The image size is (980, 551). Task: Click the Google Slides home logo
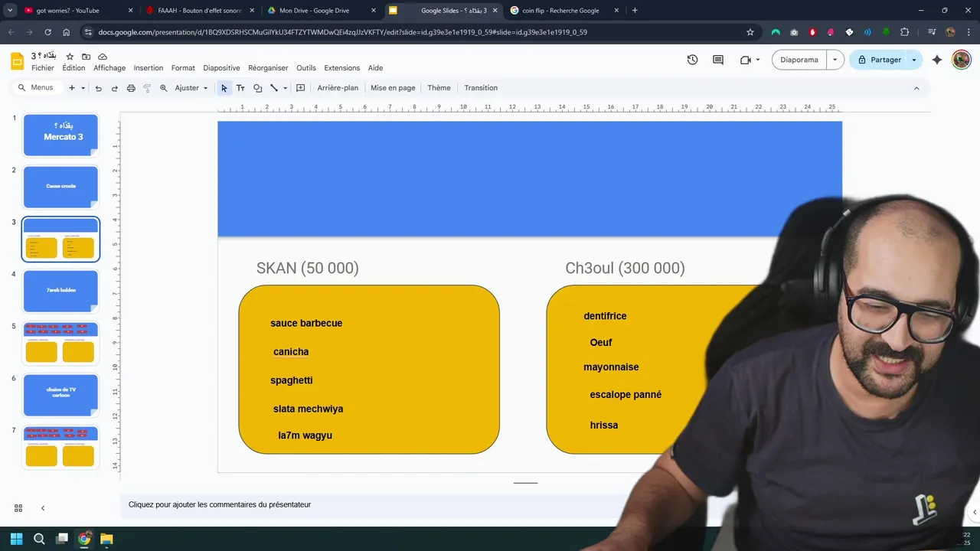click(x=17, y=61)
